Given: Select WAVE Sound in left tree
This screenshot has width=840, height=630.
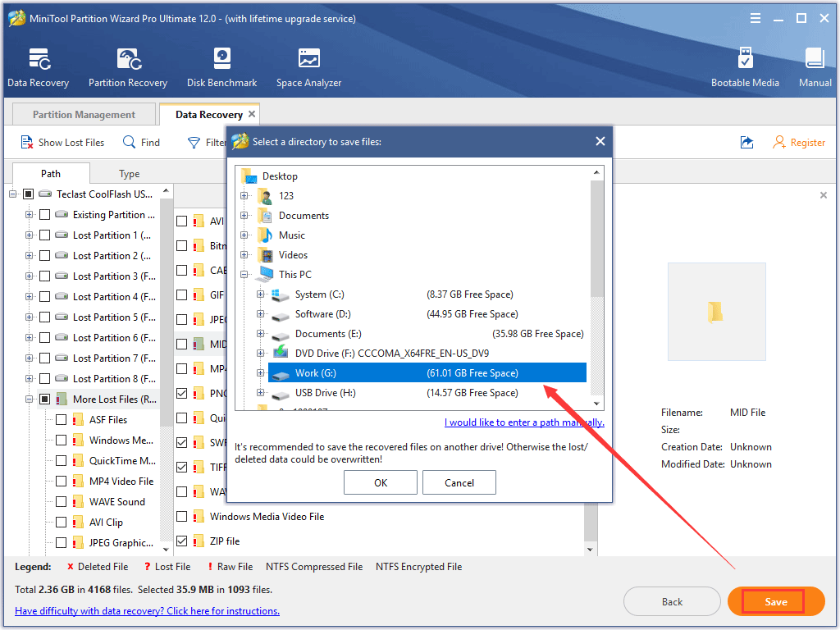Looking at the screenshot, I should click(x=116, y=502).
